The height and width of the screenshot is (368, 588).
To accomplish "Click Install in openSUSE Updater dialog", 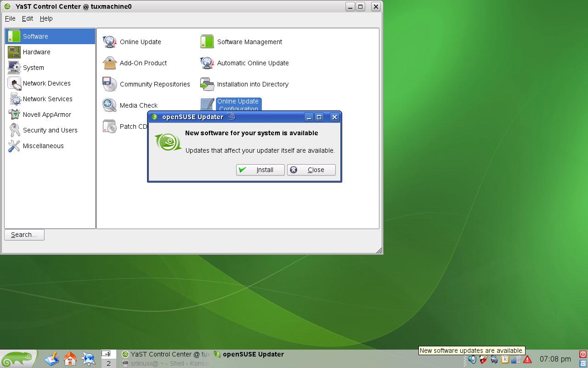I will 260,170.
